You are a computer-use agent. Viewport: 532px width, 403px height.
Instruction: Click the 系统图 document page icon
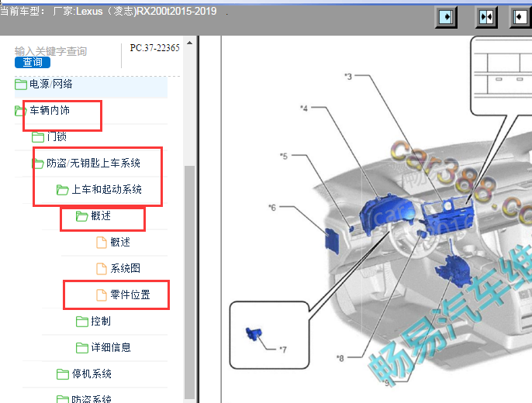pos(102,269)
